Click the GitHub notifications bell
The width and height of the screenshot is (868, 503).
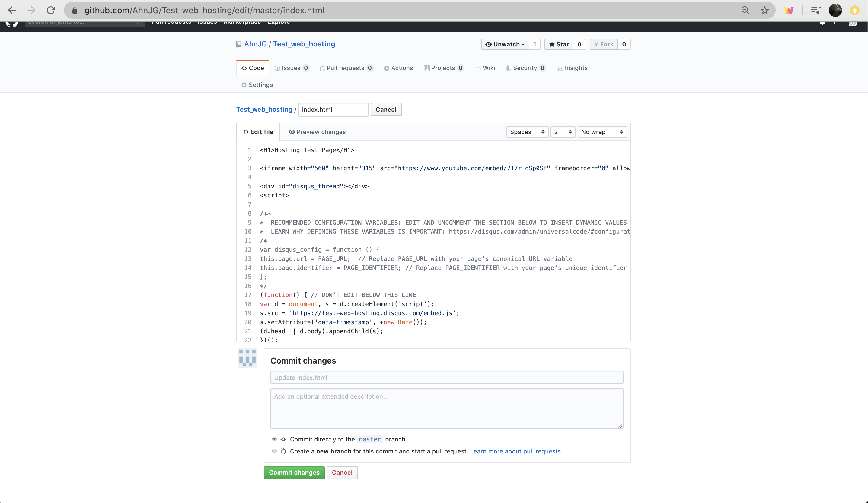coord(822,23)
